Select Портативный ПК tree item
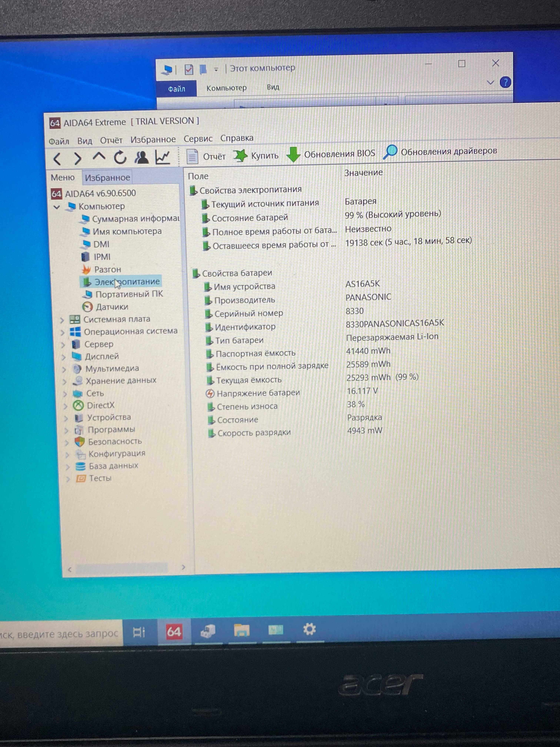The image size is (560, 747). (123, 294)
